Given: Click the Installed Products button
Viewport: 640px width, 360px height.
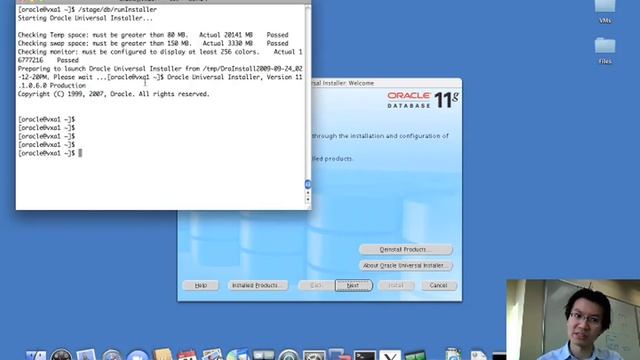Looking at the screenshot, I should point(258,285).
